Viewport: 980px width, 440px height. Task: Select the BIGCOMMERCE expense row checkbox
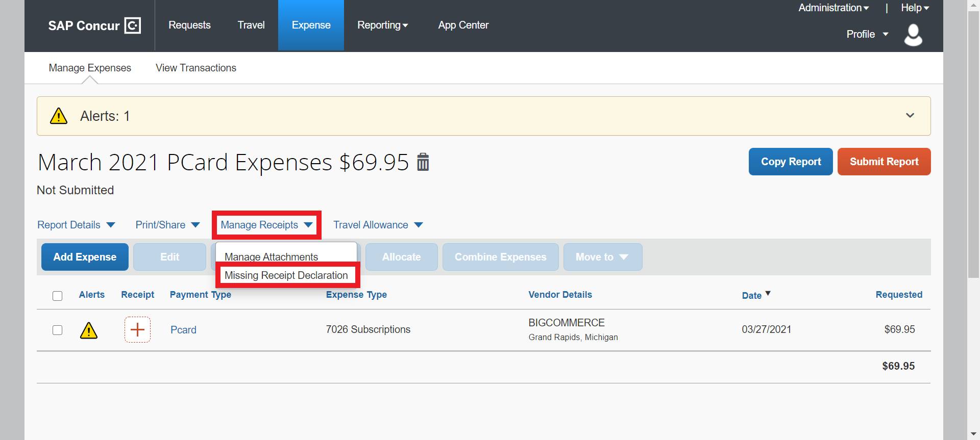point(58,330)
